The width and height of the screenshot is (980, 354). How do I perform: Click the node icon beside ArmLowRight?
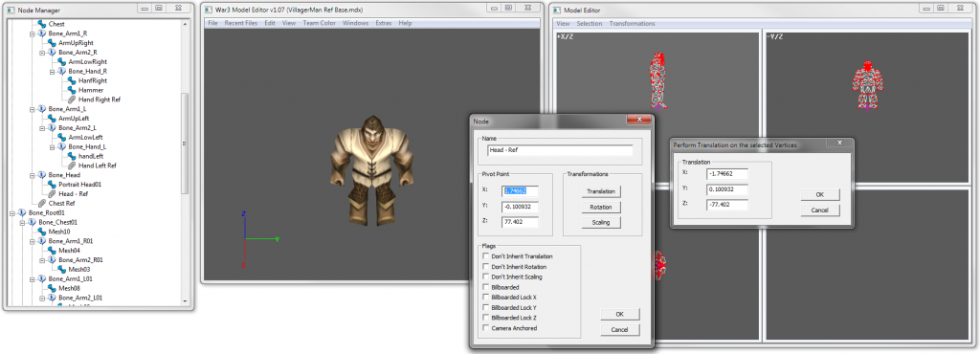(x=62, y=62)
